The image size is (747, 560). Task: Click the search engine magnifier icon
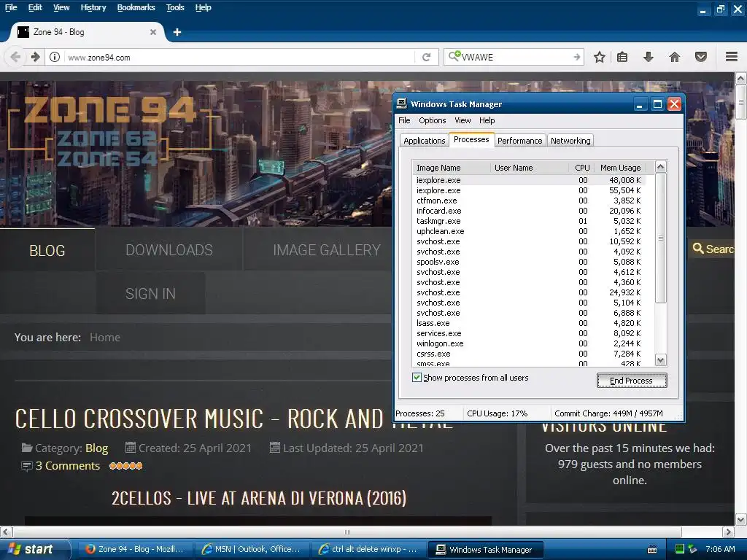(x=454, y=56)
